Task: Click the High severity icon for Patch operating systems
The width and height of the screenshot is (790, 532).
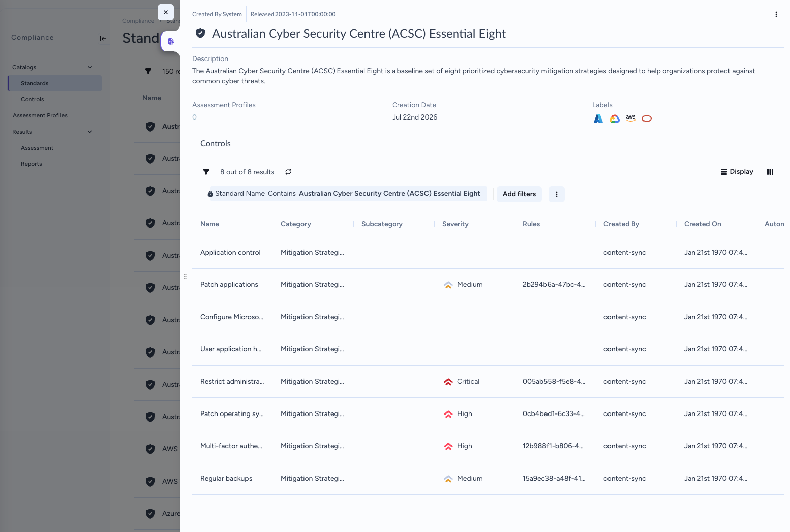Action: [x=448, y=414]
